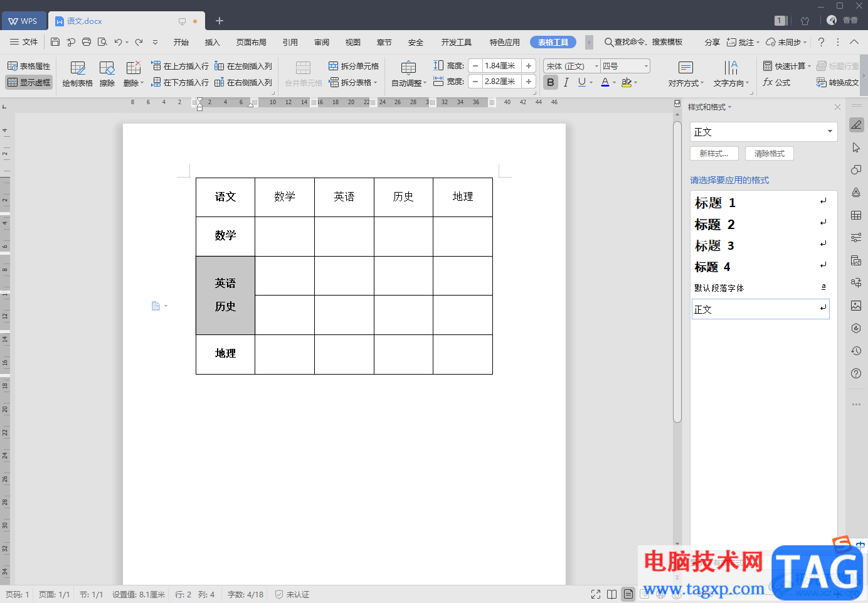Click the shapes icon in sidebar
The width and height of the screenshot is (868, 603).
point(856,170)
